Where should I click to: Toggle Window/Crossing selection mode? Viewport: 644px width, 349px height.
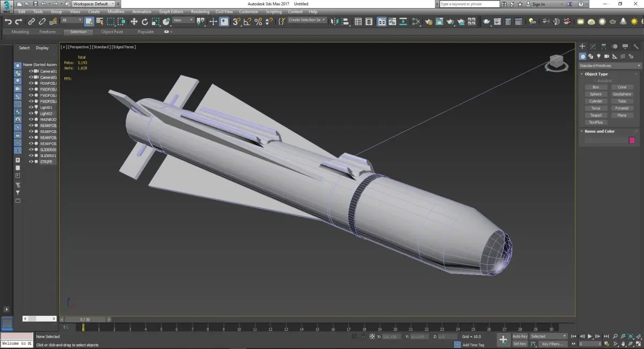pyautogui.click(x=121, y=21)
